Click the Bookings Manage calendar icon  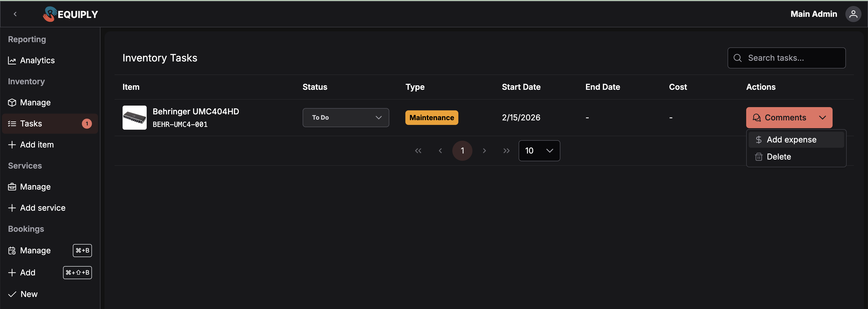[12, 251]
